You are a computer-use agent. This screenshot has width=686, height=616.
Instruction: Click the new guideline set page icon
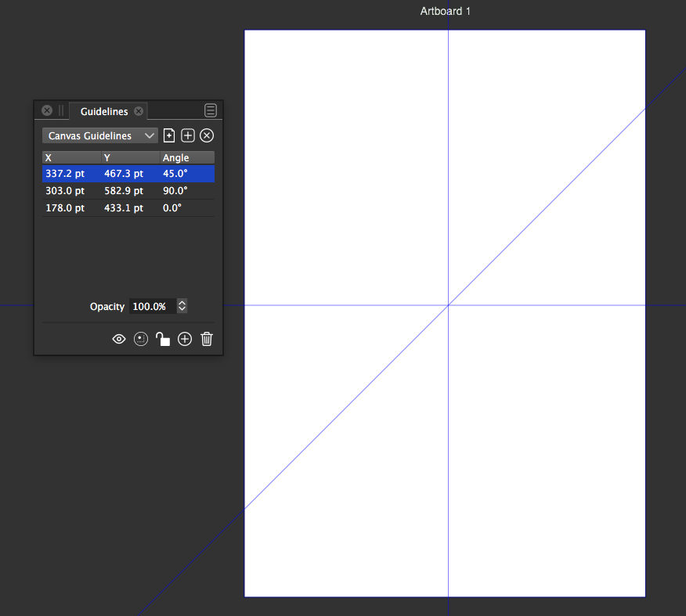tap(169, 135)
